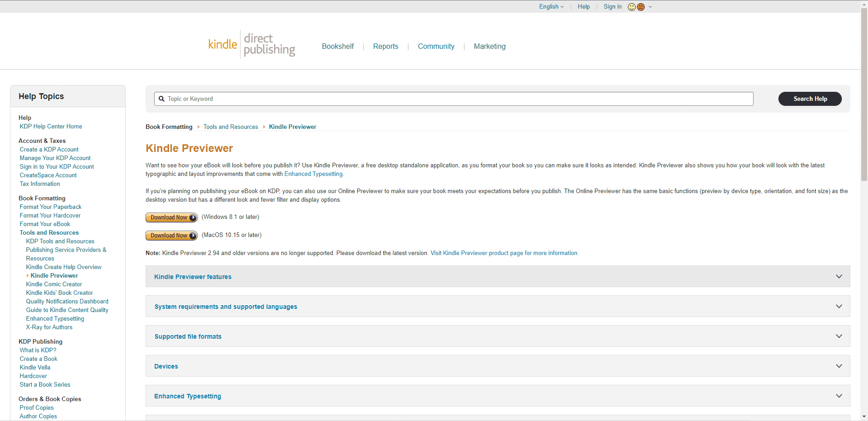Image resolution: width=868 pixels, height=421 pixels.
Task: Open Kindle Comic Creator
Action: pos(54,284)
